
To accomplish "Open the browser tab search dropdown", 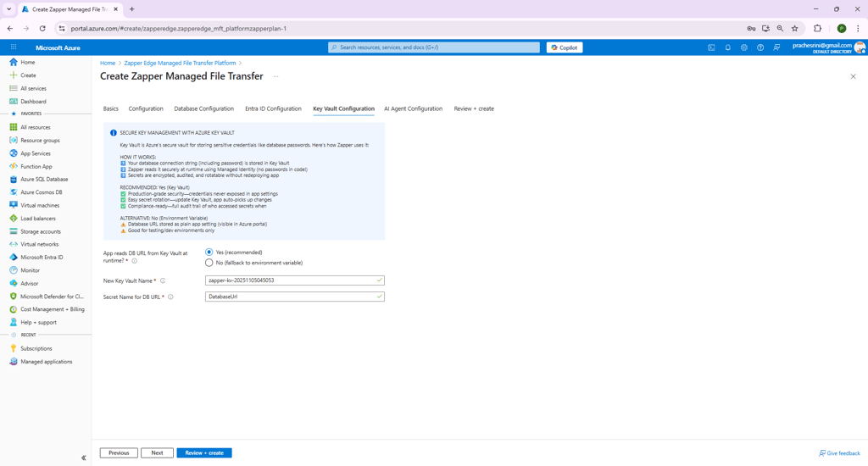I will 8,8.
